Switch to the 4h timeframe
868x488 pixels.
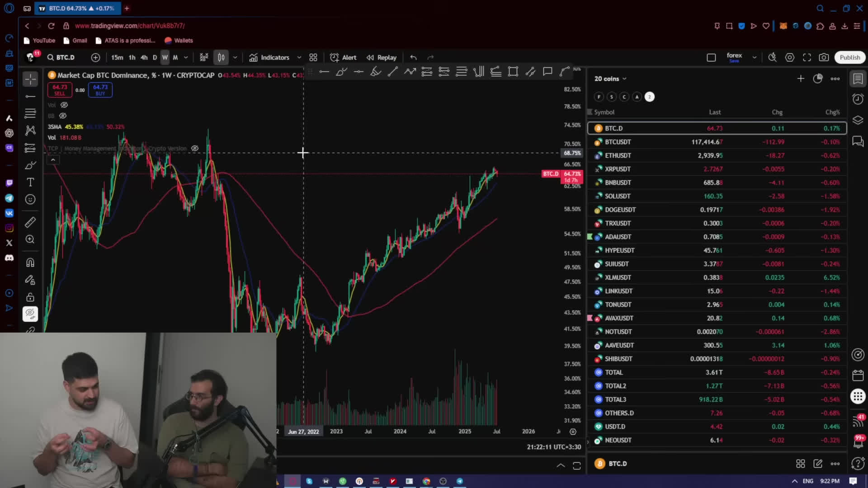[x=144, y=57]
